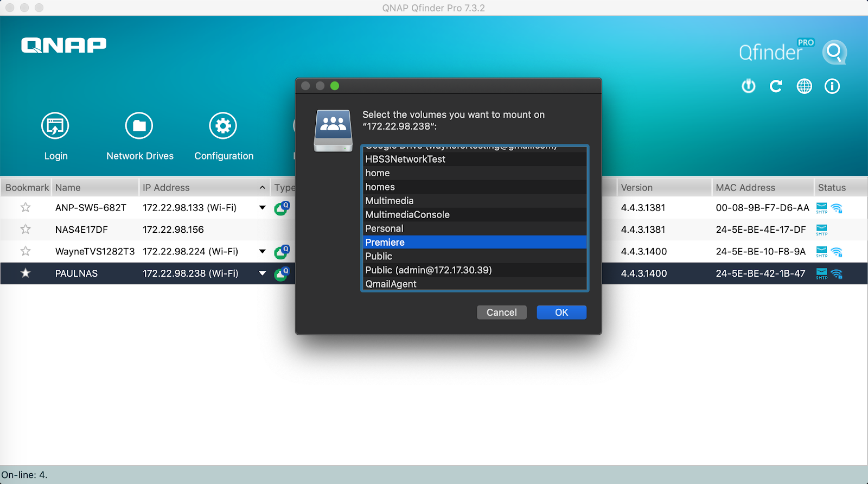This screenshot has height=484, width=868.
Task: Sort by the Status column header
Action: click(841, 187)
